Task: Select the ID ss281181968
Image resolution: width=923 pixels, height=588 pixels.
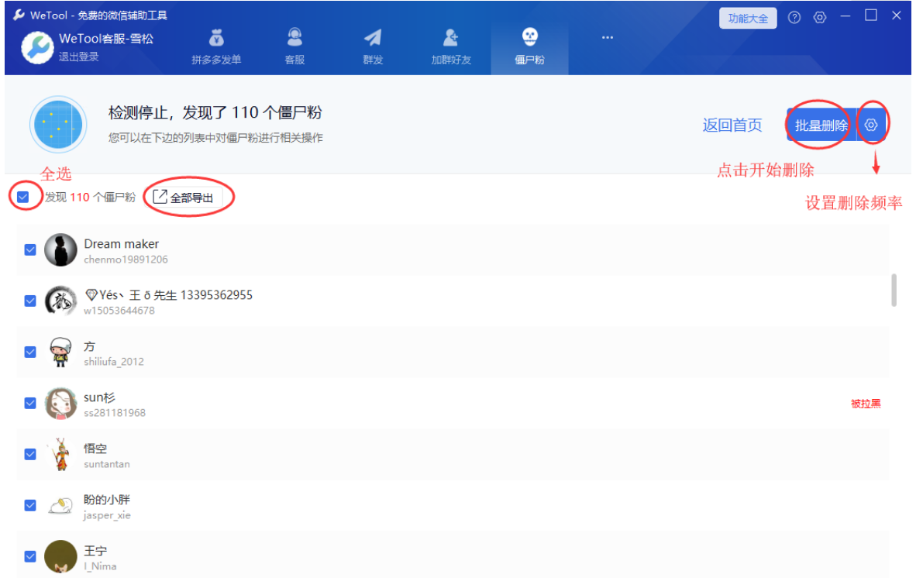Action: (115, 413)
